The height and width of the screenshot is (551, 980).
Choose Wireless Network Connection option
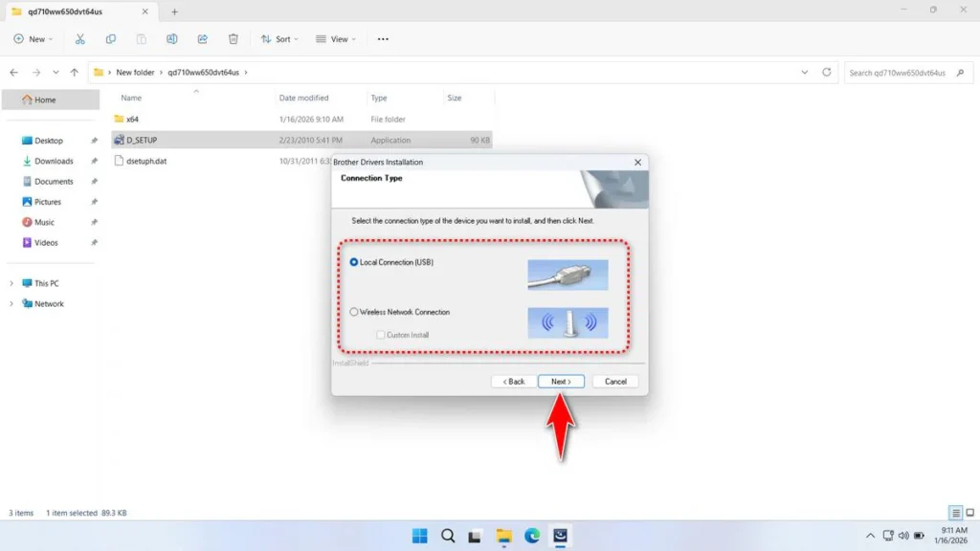(x=354, y=312)
